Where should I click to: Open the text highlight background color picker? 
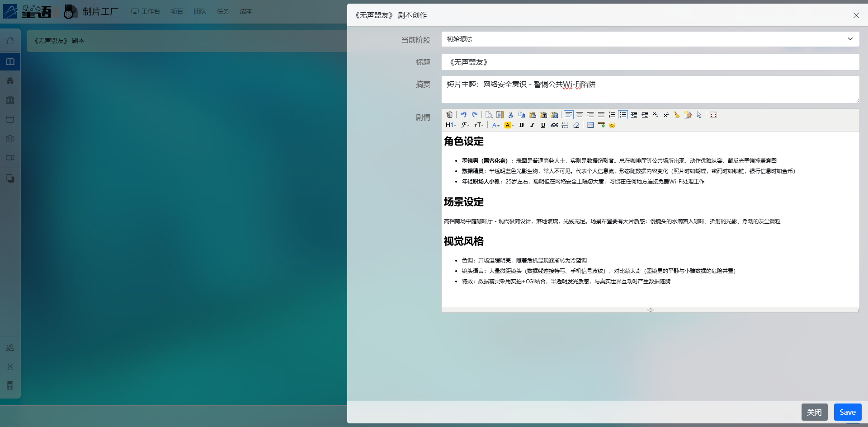click(x=509, y=125)
